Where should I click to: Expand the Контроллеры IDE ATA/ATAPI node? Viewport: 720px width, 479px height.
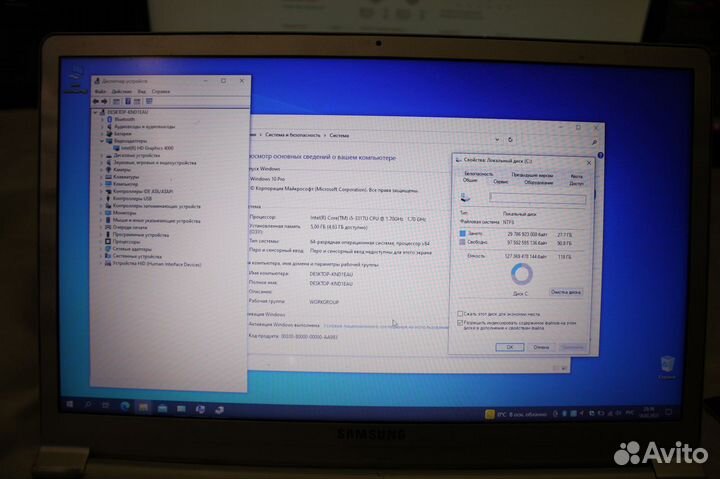click(x=101, y=192)
